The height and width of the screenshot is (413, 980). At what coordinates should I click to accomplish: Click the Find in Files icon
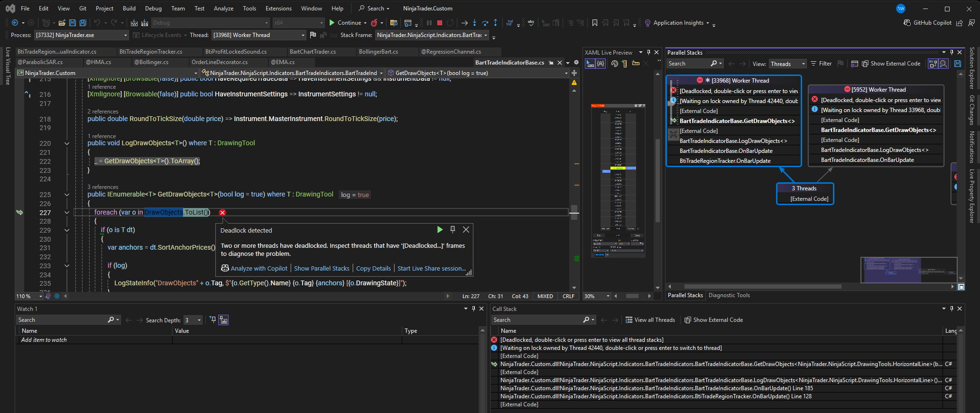click(393, 23)
